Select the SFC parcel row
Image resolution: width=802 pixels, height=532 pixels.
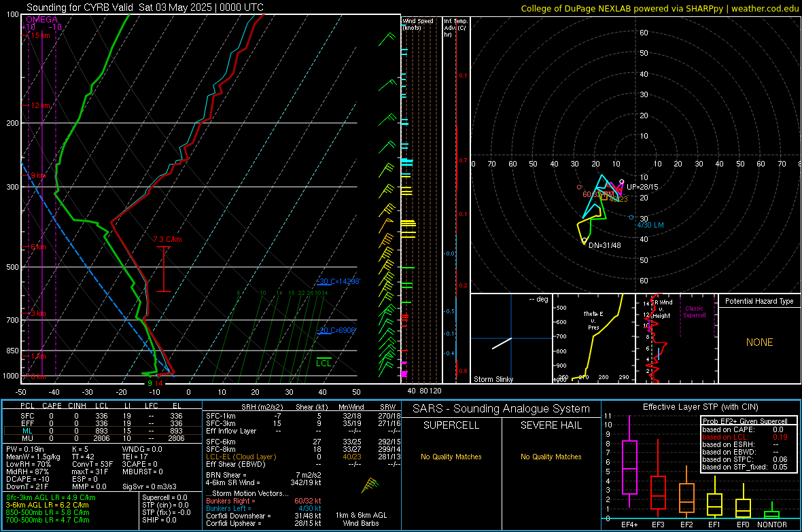click(x=103, y=416)
